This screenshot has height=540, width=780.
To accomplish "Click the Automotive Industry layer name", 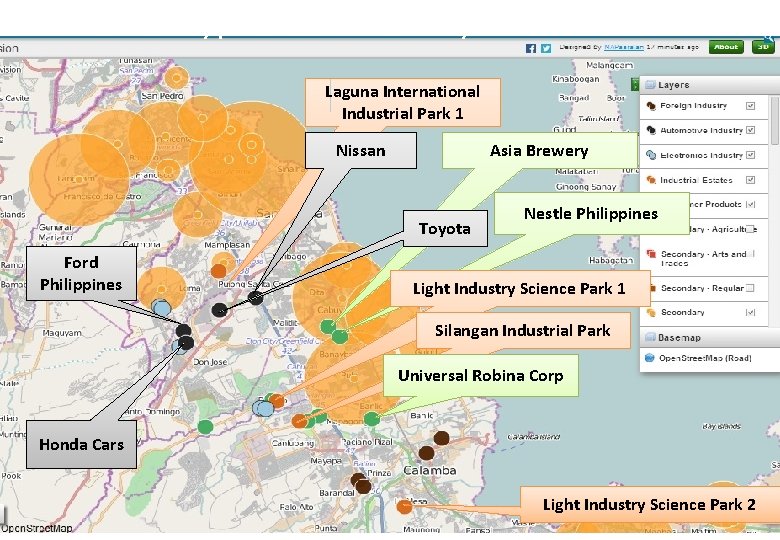I will coord(701,130).
